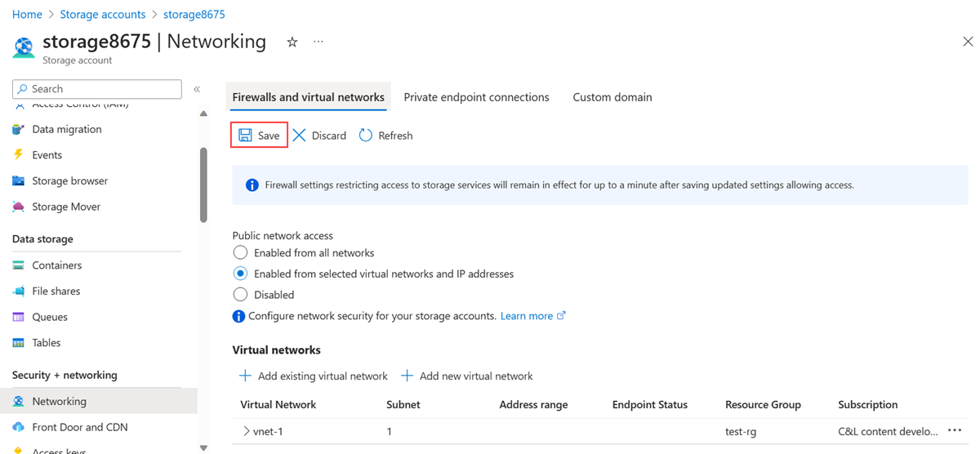Switch to Private endpoint connections tab
The width and height of the screenshot is (980, 454).
click(476, 97)
